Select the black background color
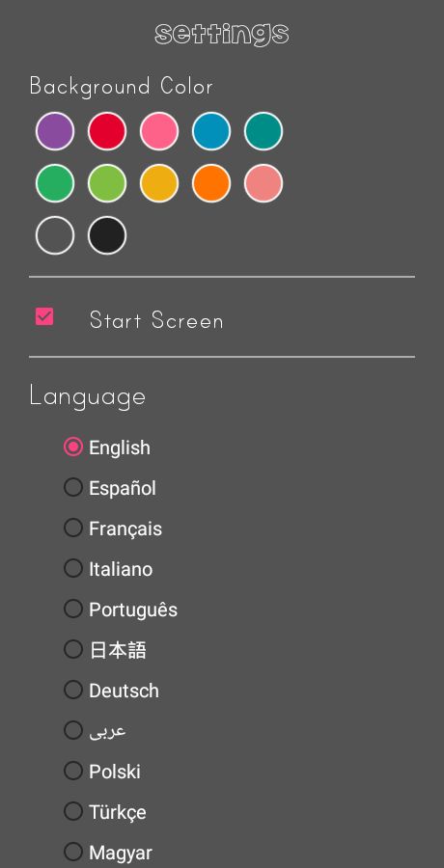 tap(107, 235)
